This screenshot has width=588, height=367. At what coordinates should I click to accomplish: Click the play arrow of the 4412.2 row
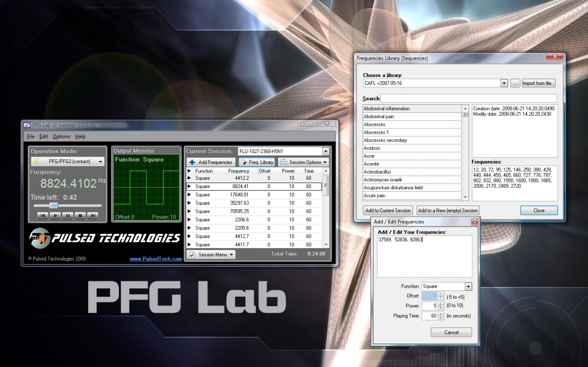189,178
